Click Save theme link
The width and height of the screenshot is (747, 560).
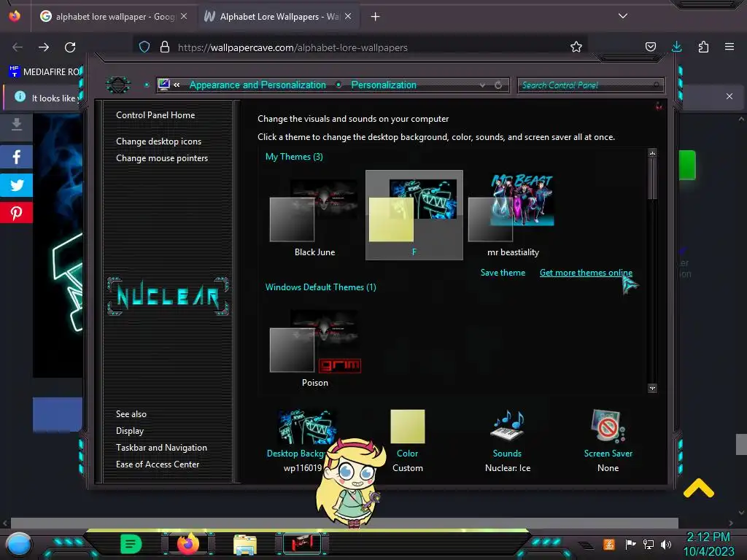click(x=503, y=273)
